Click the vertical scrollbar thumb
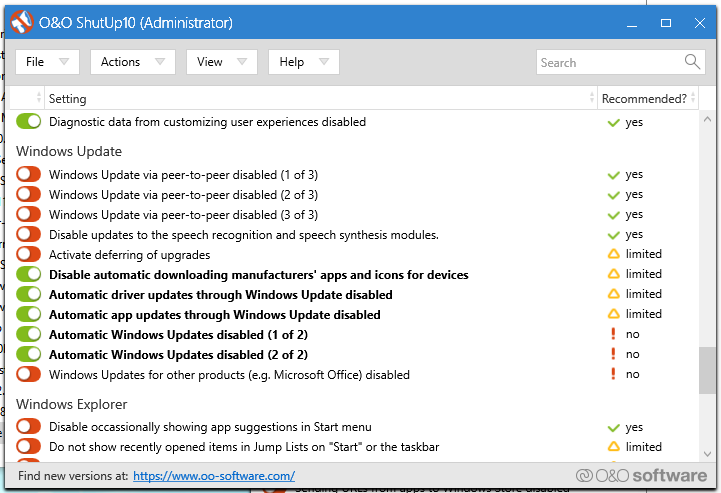 (x=707, y=370)
